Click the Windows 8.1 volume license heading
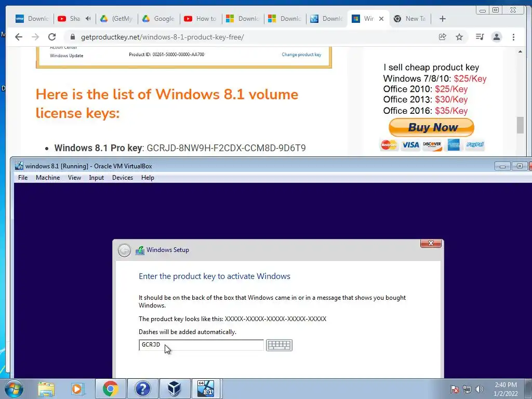 [167, 103]
